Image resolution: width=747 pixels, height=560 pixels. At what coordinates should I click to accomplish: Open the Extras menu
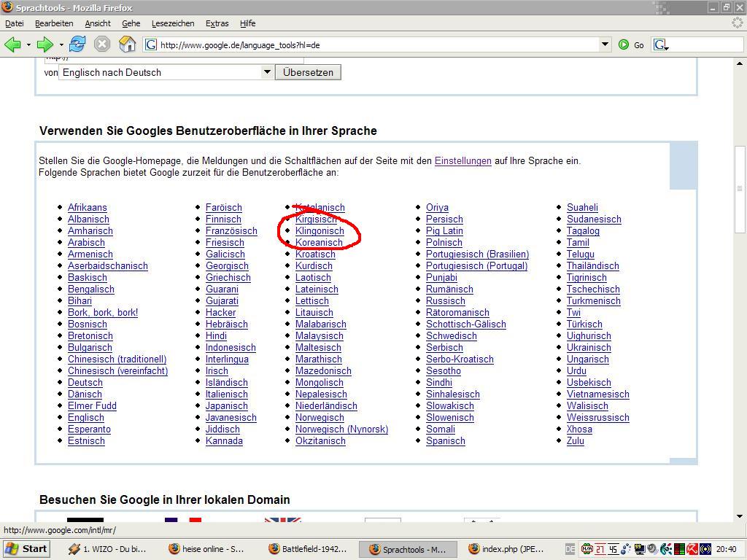[217, 23]
